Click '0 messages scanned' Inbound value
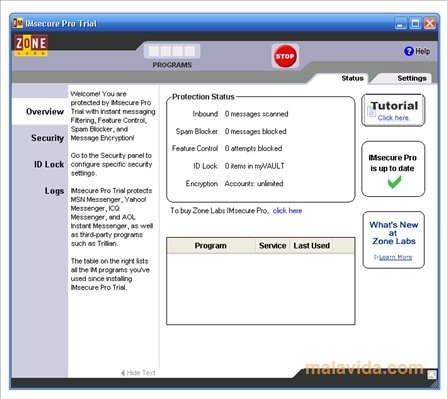The width and height of the screenshot is (447, 399). click(256, 114)
